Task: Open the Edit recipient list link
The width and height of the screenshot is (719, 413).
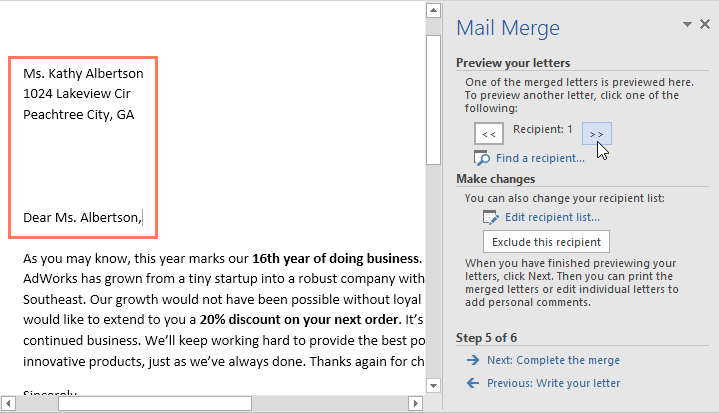Action: click(552, 217)
